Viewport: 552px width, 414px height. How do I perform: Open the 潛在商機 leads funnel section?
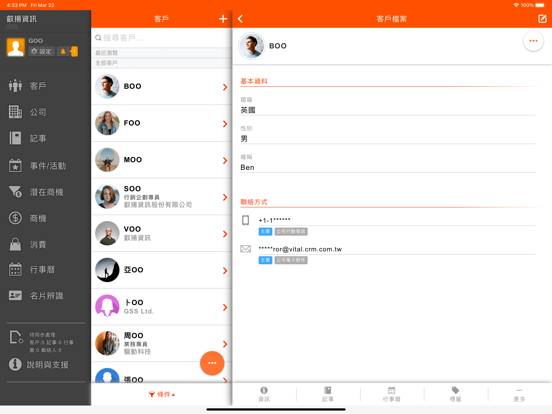coord(36,192)
